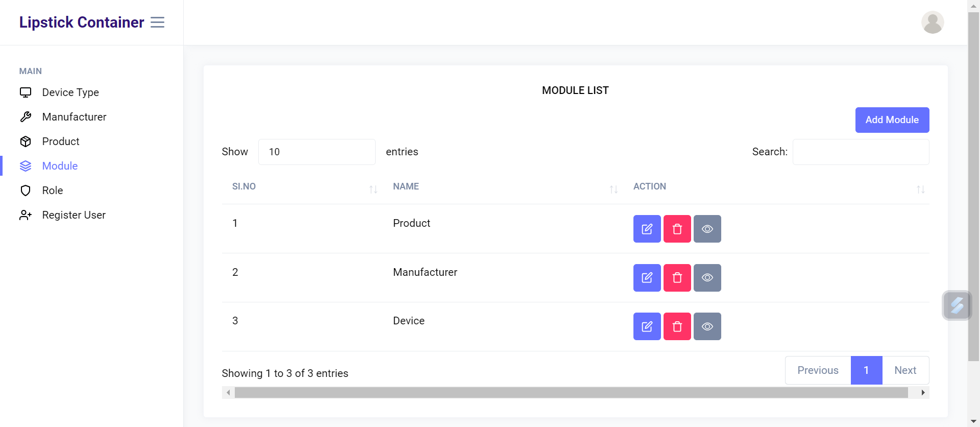View the Product module with eye icon
This screenshot has width=980, height=427.
click(707, 229)
